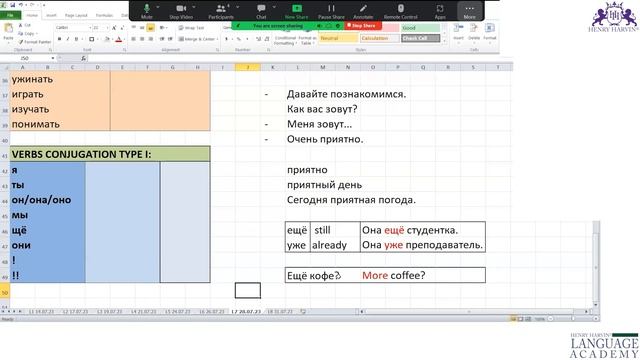Click the insert new worksheet tab icon
This screenshot has width=640, height=360.
(x=303, y=311)
